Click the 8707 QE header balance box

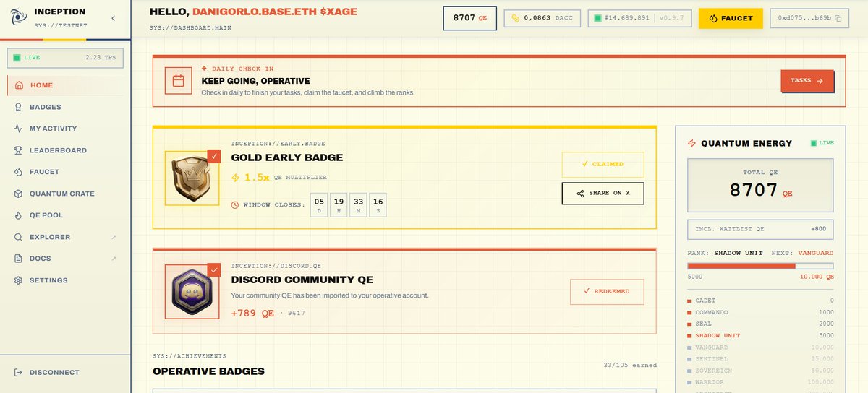point(470,18)
